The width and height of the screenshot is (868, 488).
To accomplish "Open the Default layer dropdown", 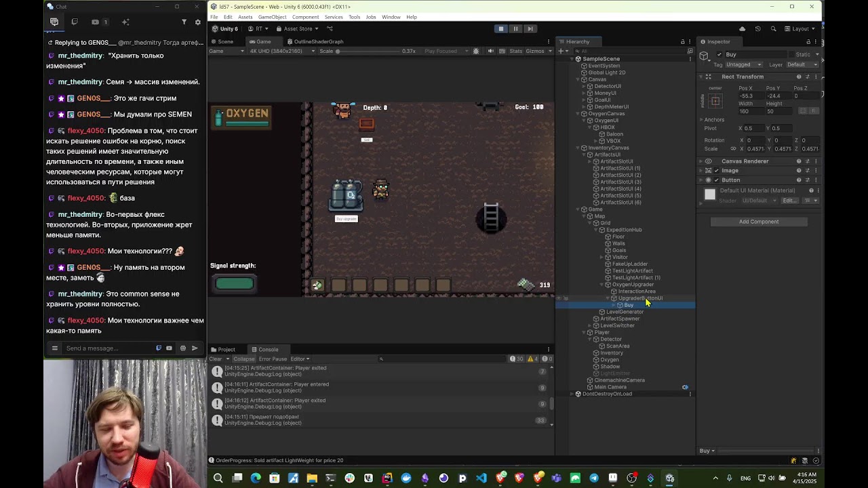I will coord(803,64).
